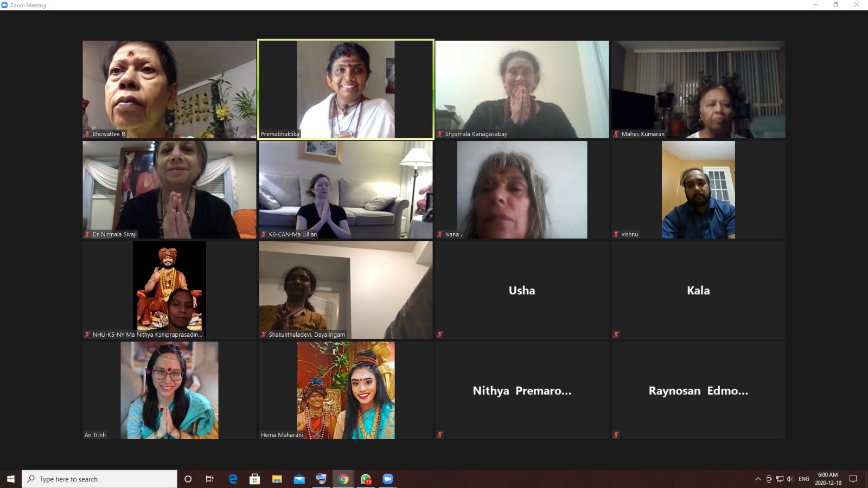Adjust volume via the speaker tray icon
This screenshot has height=488, width=868.
[x=790, y=479]
